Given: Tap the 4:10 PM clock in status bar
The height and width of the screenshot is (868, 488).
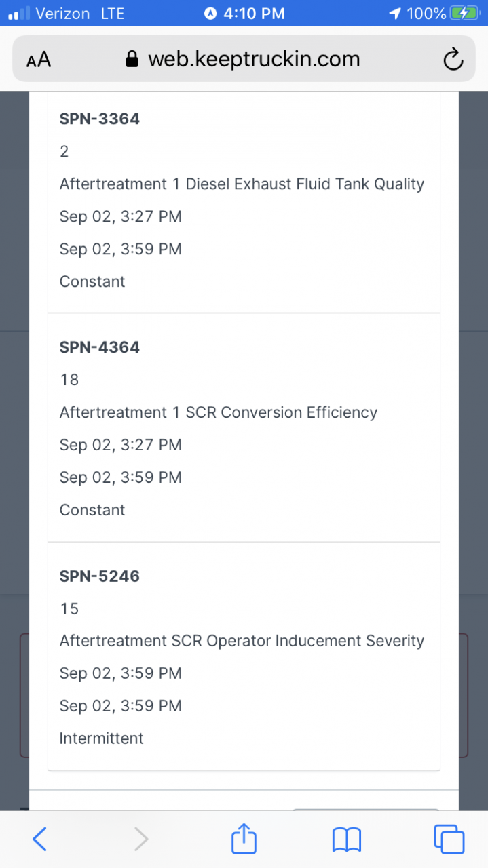Looking at the screenshot, I should click(x=254, y=13).
